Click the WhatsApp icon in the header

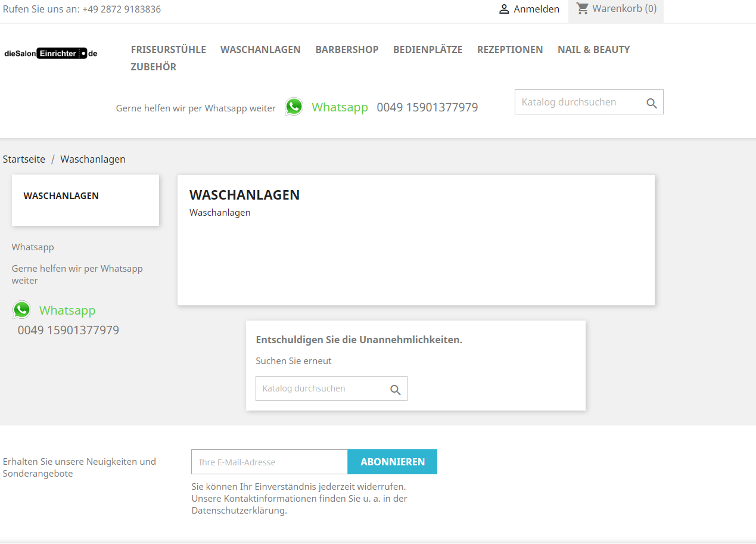coord(294,107)
